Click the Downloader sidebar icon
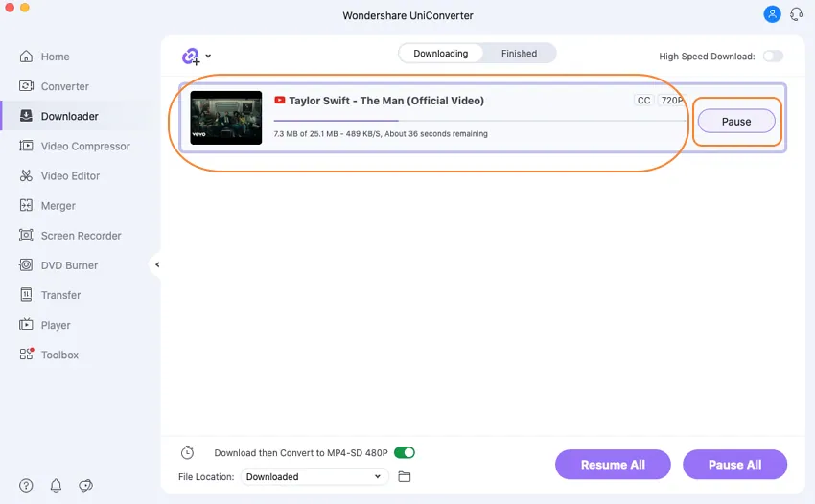Viewport: 815px width, 504px height. [x=26, y=116]
